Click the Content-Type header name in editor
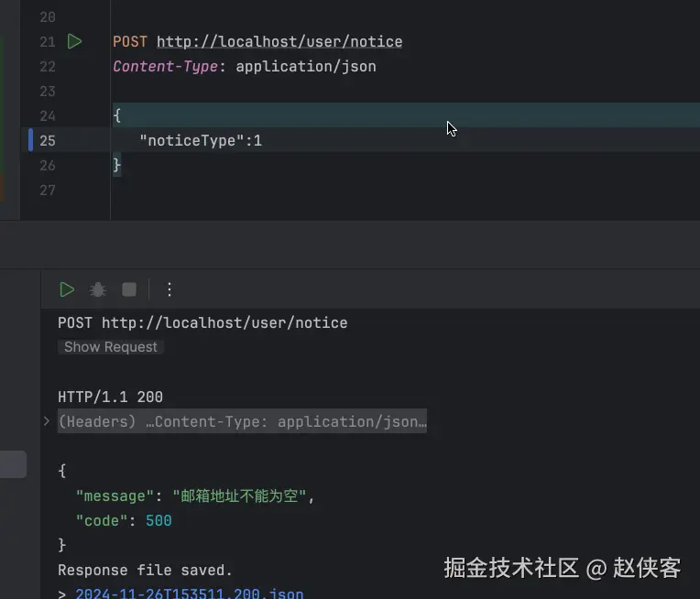Screen dimensions: 700x599 tap(165, 67)
